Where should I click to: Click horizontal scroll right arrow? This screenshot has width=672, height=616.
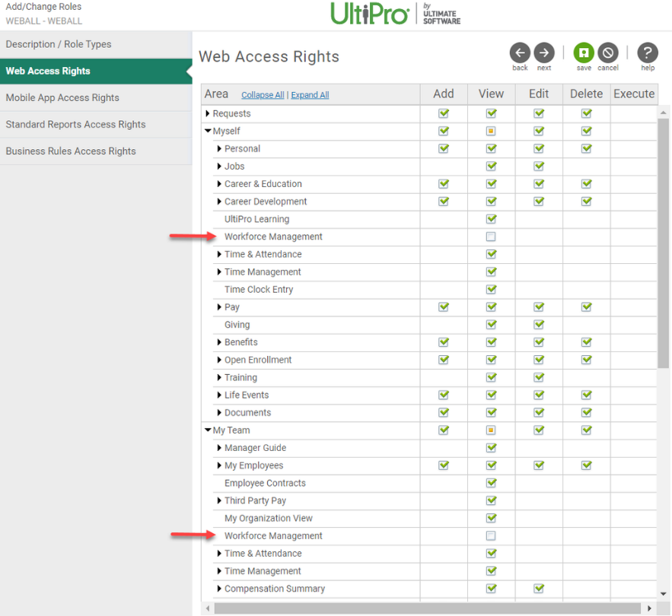(649, 608)
